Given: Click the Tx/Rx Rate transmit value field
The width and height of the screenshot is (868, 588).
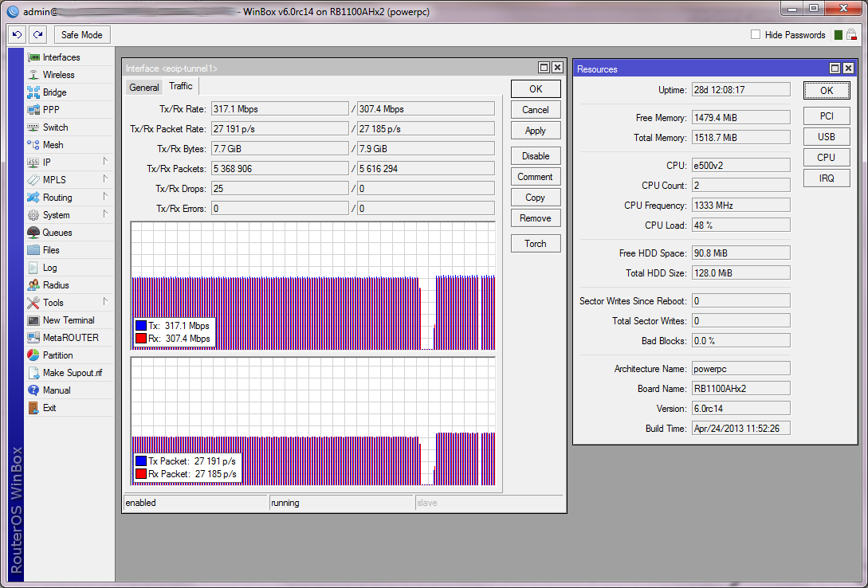Looking at the screenshot, I should 279,109.
